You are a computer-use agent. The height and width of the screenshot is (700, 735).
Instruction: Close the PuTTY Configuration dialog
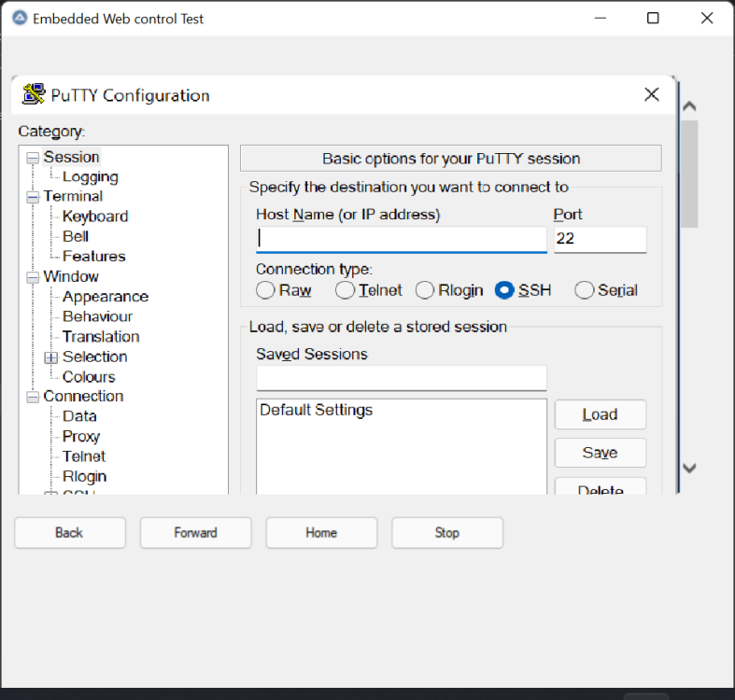click(x=652, y=94)
